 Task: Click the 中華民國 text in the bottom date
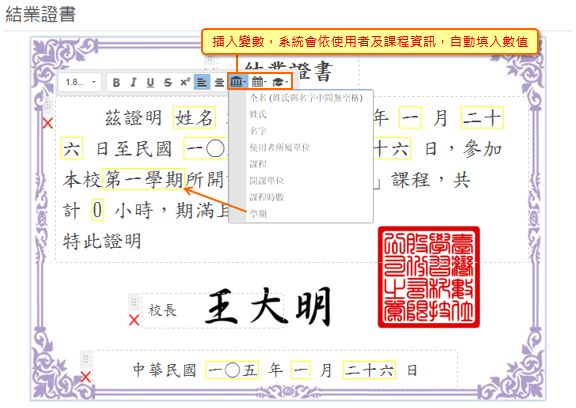[164, 370]
